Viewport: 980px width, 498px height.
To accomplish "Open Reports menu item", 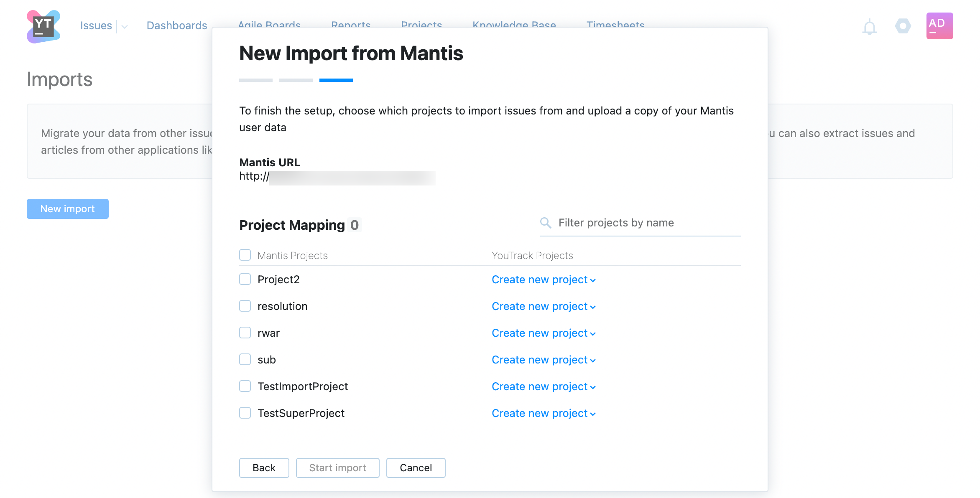I will tap(351, 24).
